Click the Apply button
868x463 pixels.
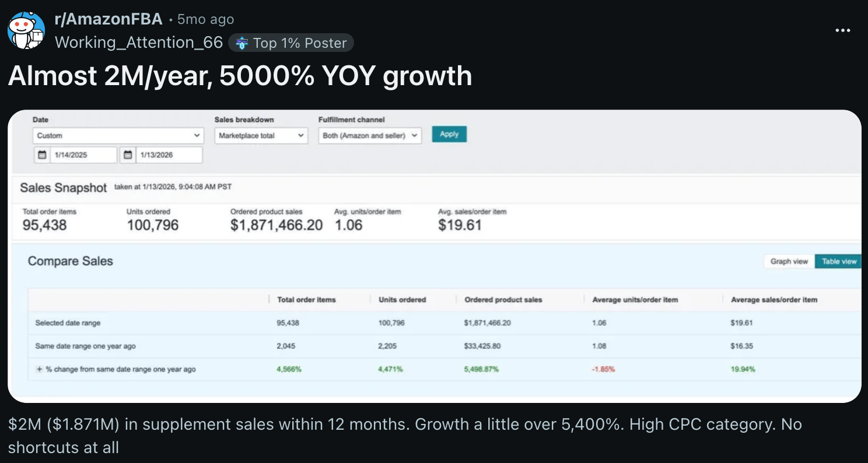[x=449, y=134]
